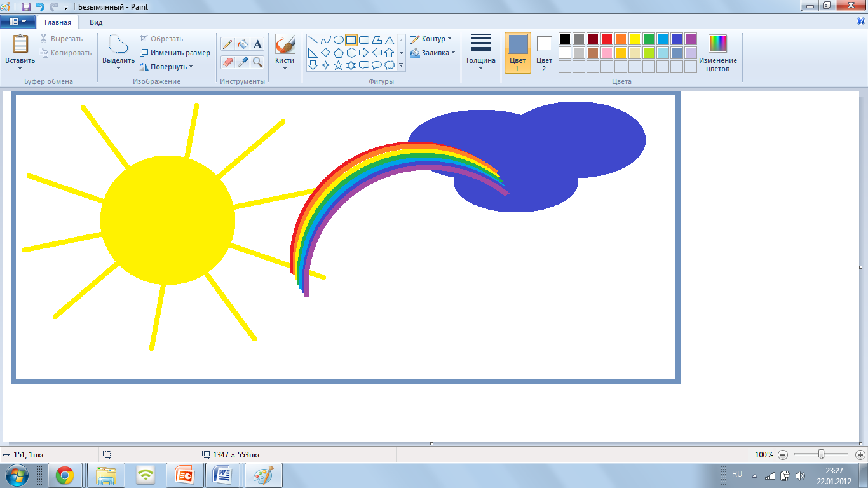Click the Save icon in quick access toolbar
868x488 pixels.
[x=26, y=7]
